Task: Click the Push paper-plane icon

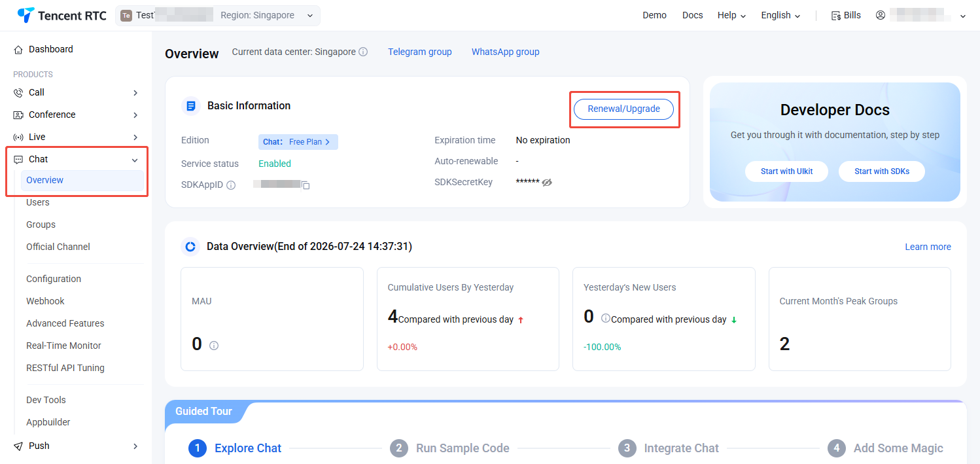Action: [18, 446]
